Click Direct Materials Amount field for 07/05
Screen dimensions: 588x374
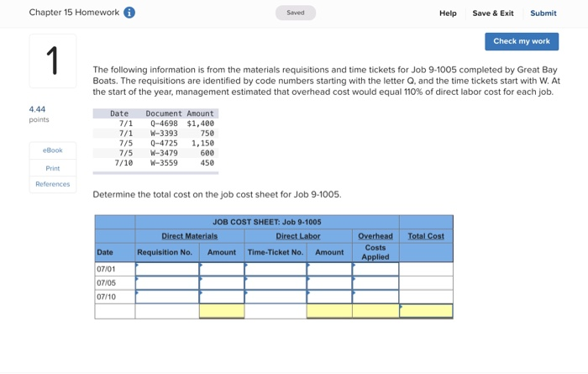pos(222,283)
